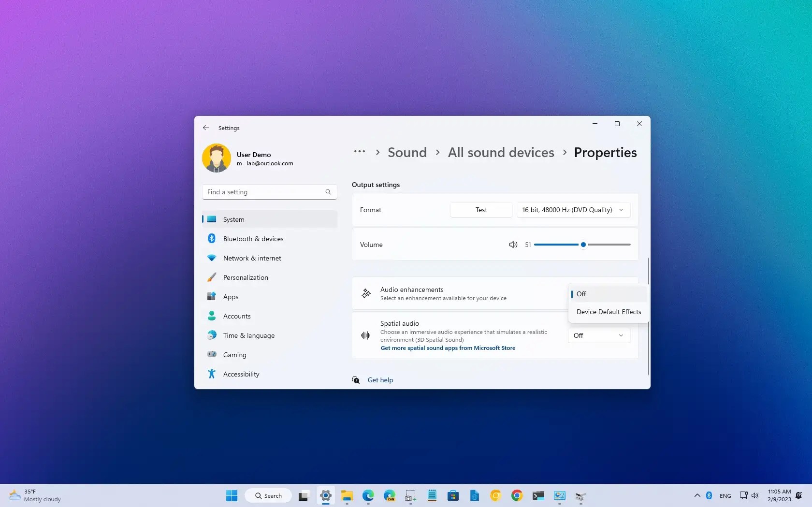Click the Test button next to Format
Viewport: 812px width, 507px height.
pos(480,210)
